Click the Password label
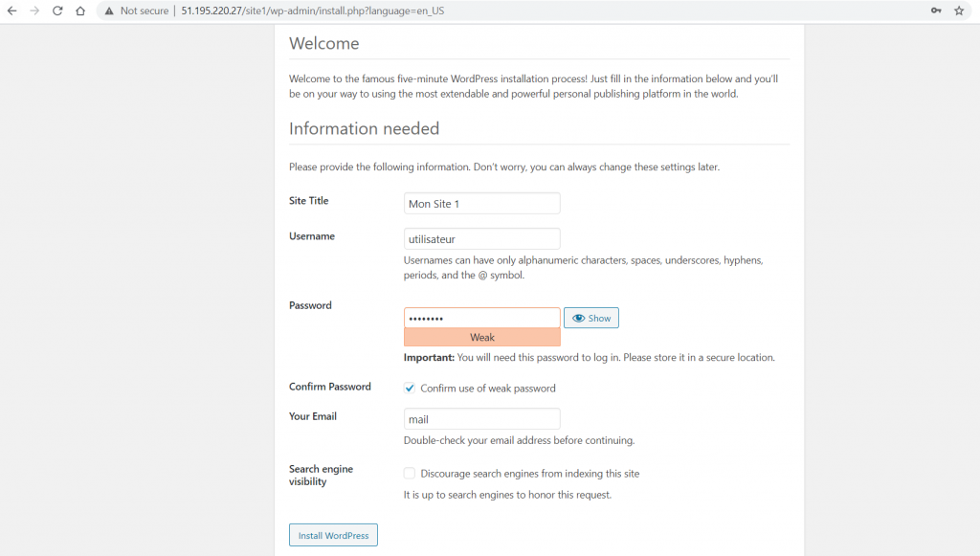Screen dimensions: 980x556 [x=310, y=305]
